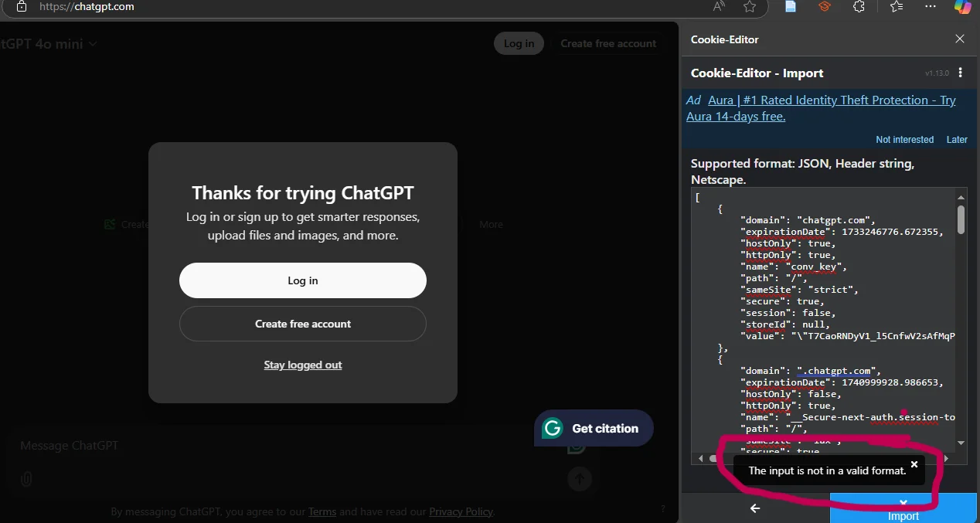The height and width of the screenshot is (523, 980).
Task: Click Log in in the dialog
Action: (303, 280)
